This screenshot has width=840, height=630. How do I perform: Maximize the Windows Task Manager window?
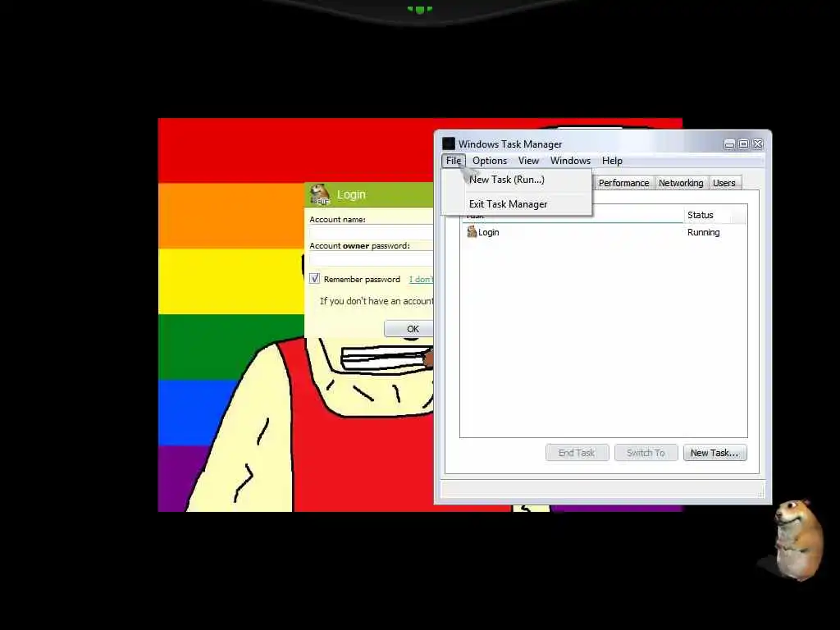point(743,144)
